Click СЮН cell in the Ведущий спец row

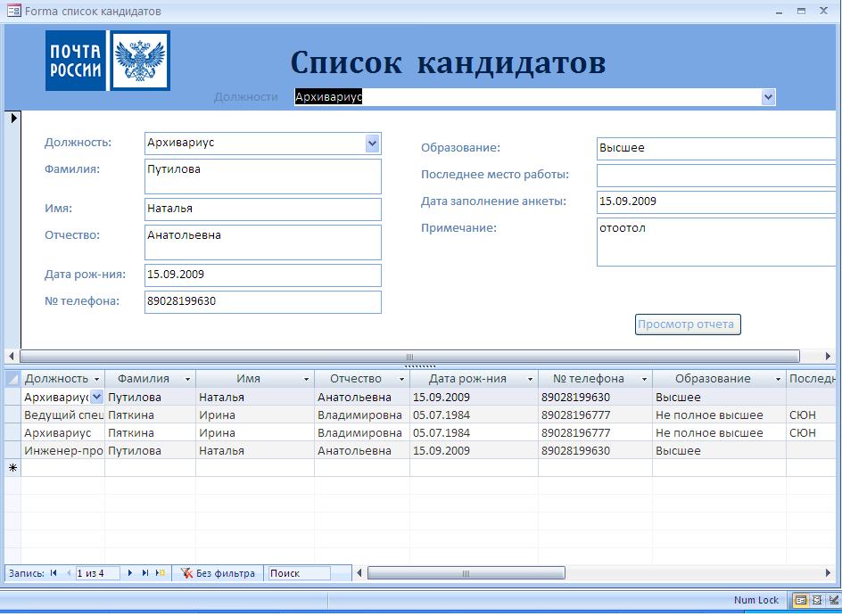pyautogui.click(x=812, y=415)
